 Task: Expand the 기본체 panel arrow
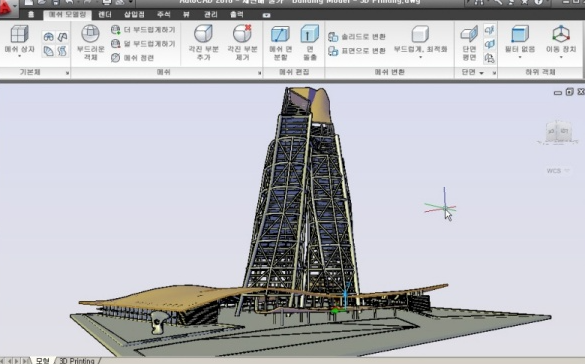click(68, 73)
